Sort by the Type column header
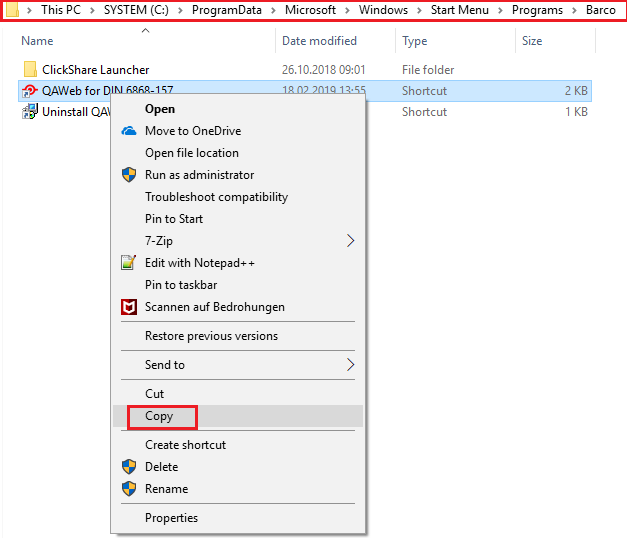 coord(414,41)
